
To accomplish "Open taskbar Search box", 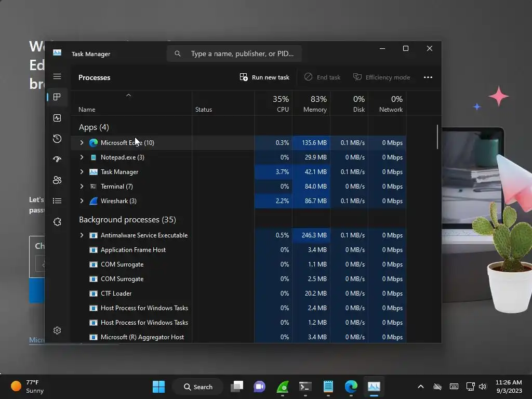I will [198, 387].
